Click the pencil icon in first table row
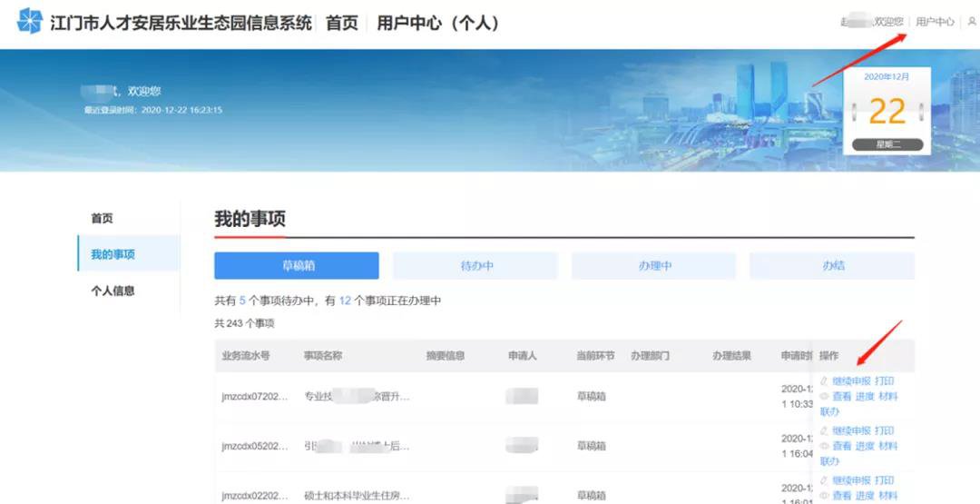 (x=824, y=381)
